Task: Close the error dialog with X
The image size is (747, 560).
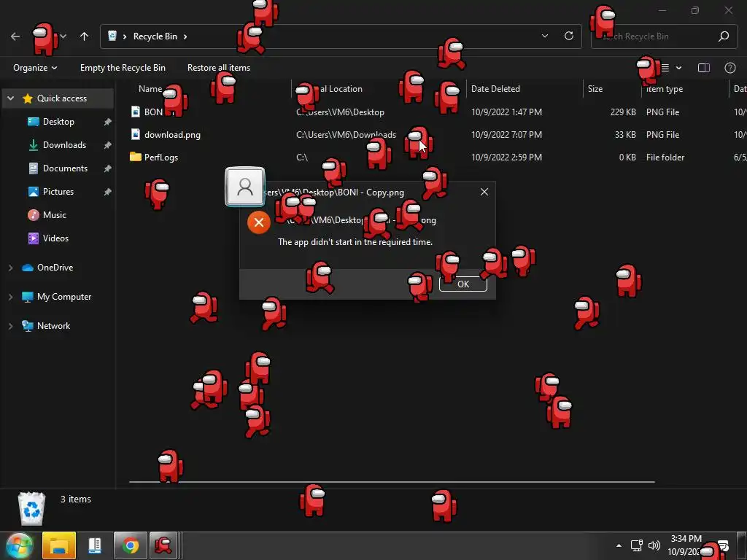Action: click(x=484, y=192)
